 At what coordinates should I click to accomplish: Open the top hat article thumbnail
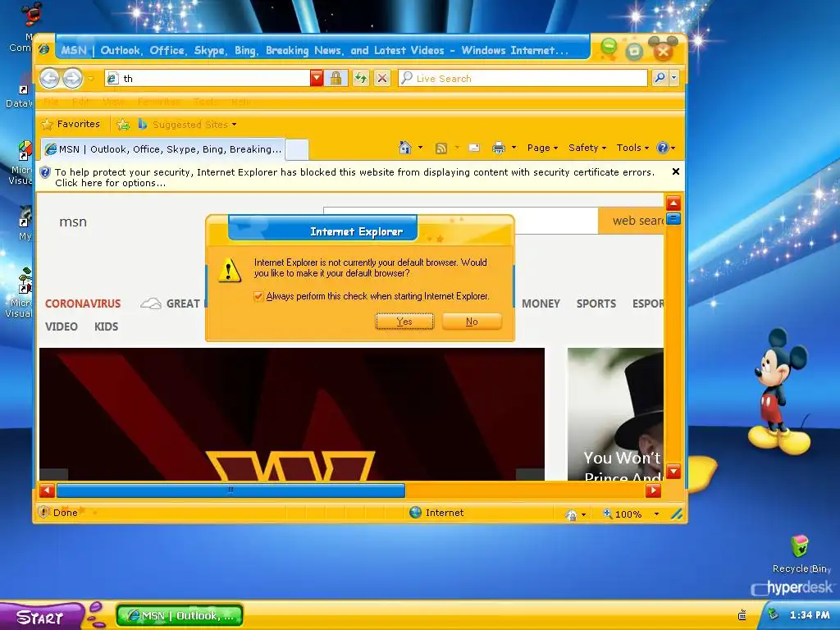pos(615,414)
